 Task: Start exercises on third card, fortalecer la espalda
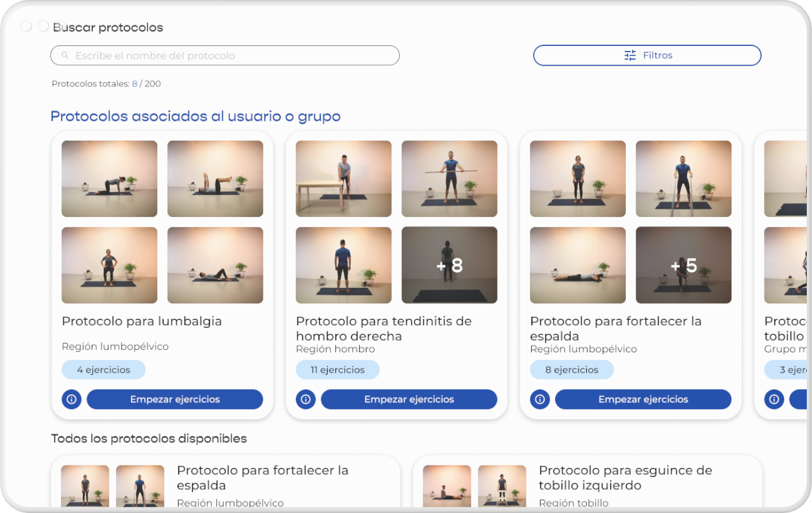click(x=643, y=399)
